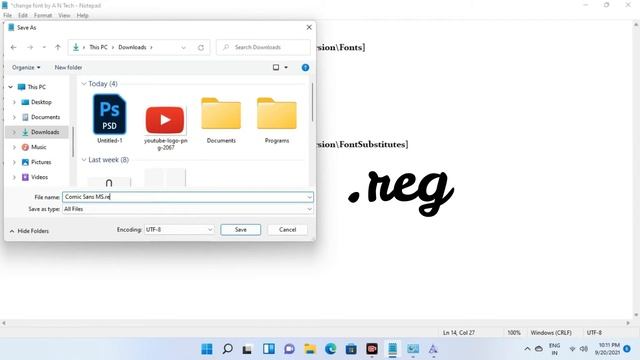Viewport: 640px width, 360px height.
Task: Open file name history dropdown arrow
Action: click(309, 197)
